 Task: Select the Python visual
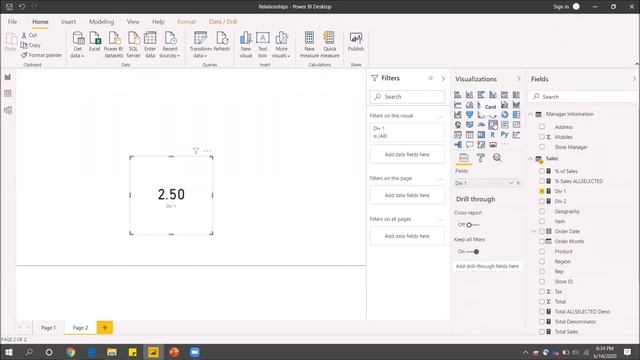(504, 135)
